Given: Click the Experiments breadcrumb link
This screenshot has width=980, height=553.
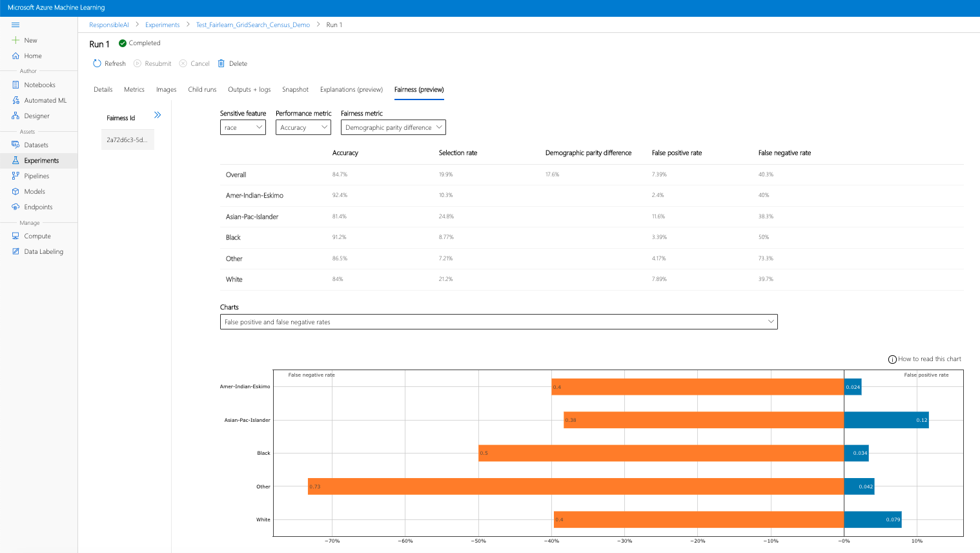Looking at the screenshot, I should [162, 25].
